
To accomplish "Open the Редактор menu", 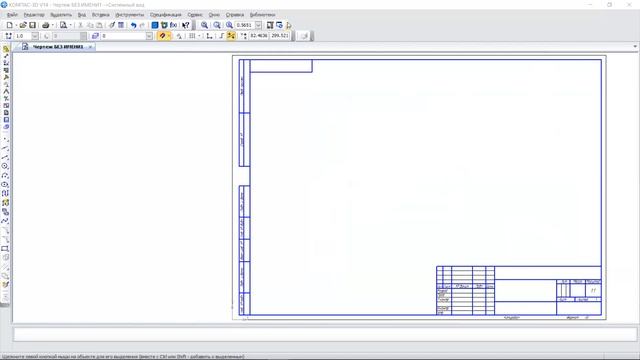I will tap(34, 15).
